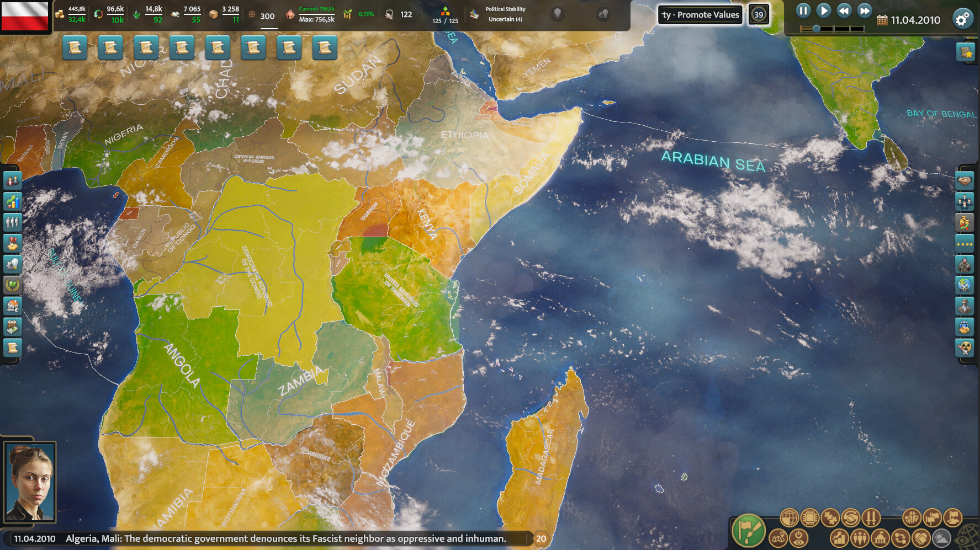
Task: Pause the game simulation
Action: (x=804, y=10)
